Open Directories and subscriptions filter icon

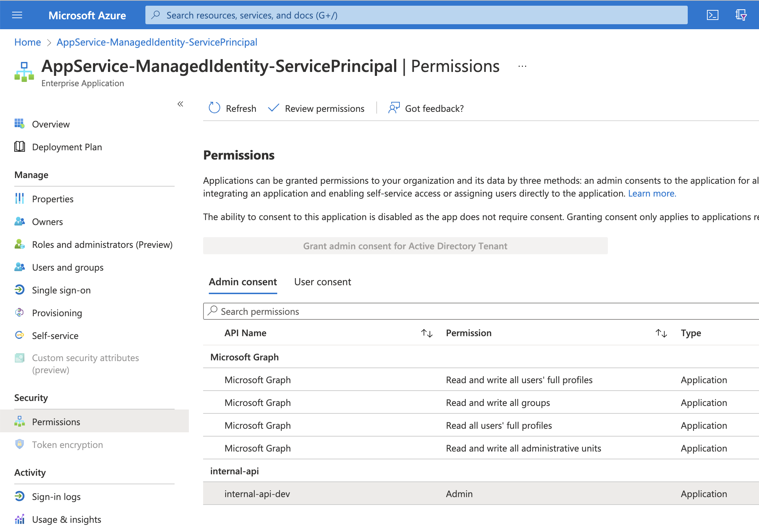741,15
